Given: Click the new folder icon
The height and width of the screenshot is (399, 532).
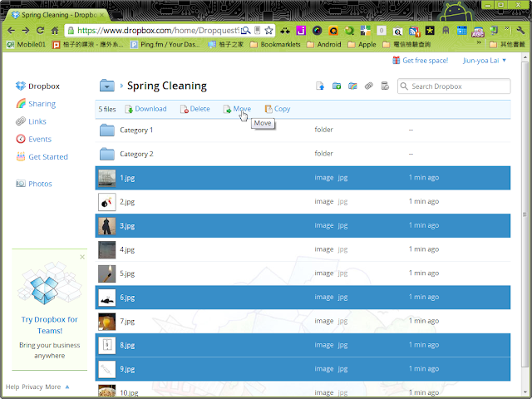Looking at the screenshot, I should (337, 86).
